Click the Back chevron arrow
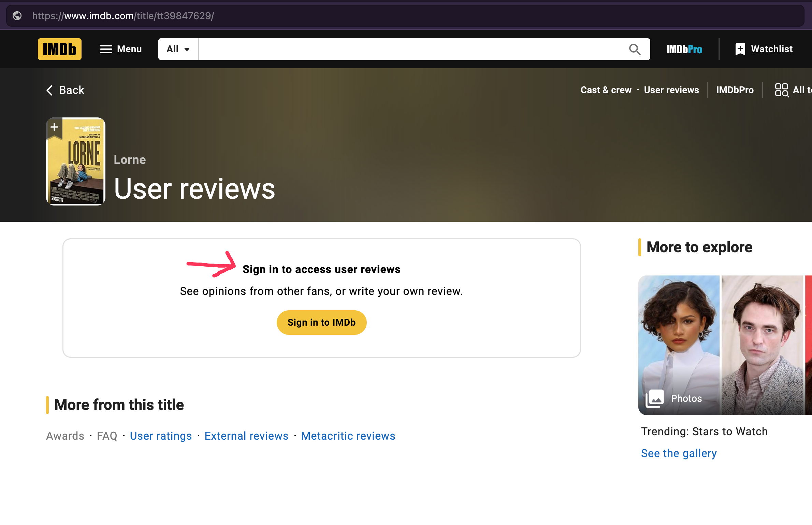Viewport: 812px width, 525px height. [50, 90]
